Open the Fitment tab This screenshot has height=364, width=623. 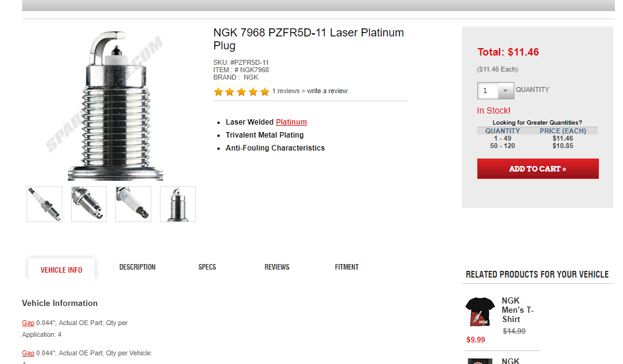tap(346, 267)
